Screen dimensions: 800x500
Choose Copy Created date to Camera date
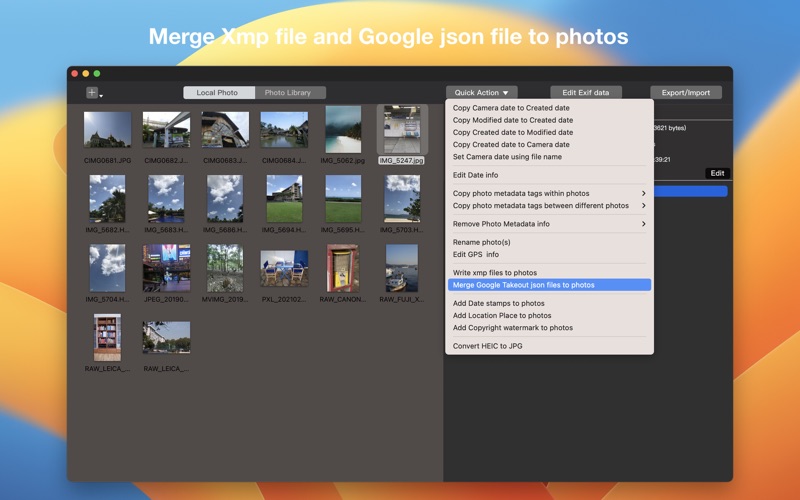pyautogui.click(x=549, y=144)
